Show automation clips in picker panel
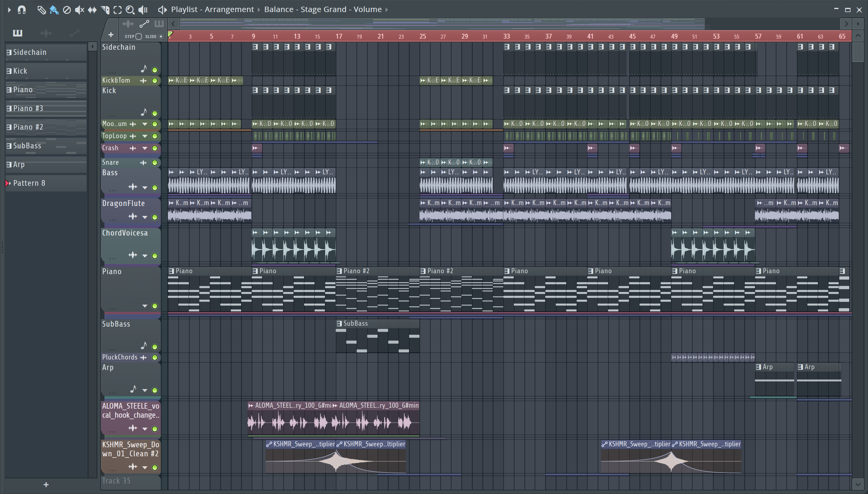868x494 pixels. [x=74, y=33]
